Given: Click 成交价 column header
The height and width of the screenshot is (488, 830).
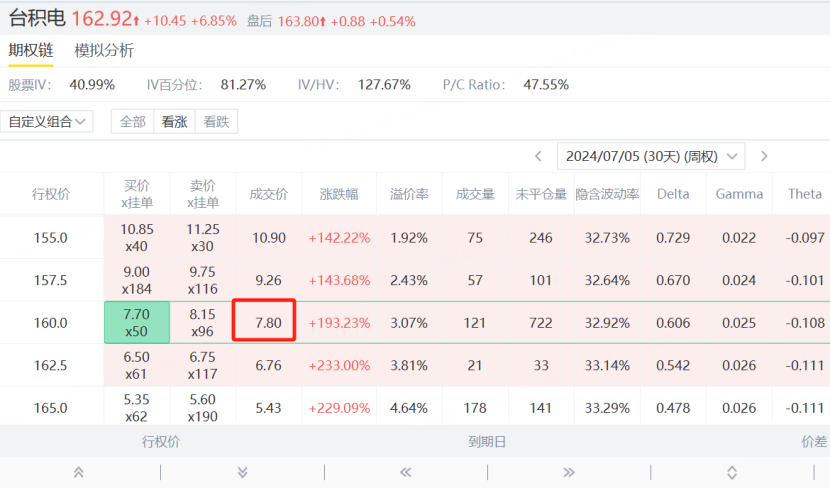Looking at the screenshot, I should [x=268, y=194].
